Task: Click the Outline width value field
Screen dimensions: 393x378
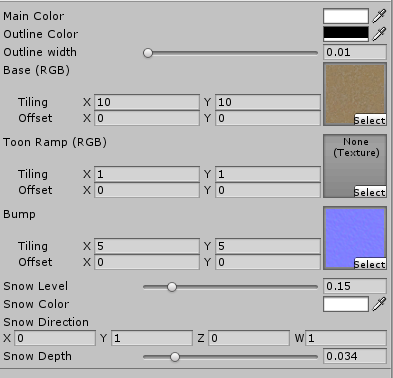Action: click(355, 52)
